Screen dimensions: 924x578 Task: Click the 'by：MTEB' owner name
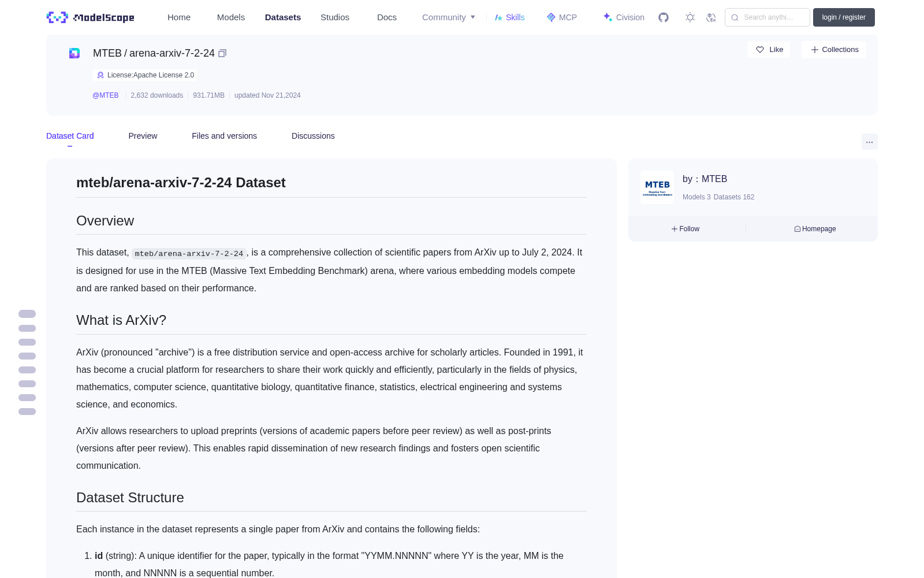(x=705, y=179)
